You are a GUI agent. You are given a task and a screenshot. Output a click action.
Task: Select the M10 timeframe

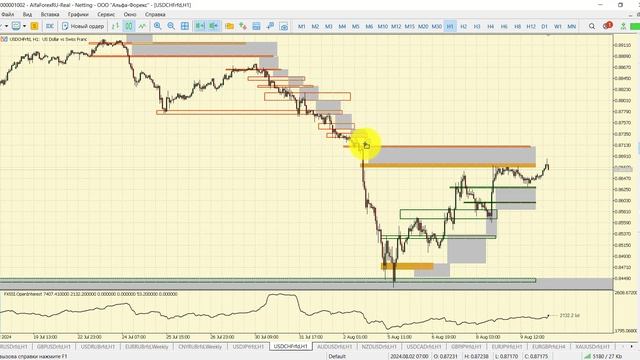click(382, 26)
